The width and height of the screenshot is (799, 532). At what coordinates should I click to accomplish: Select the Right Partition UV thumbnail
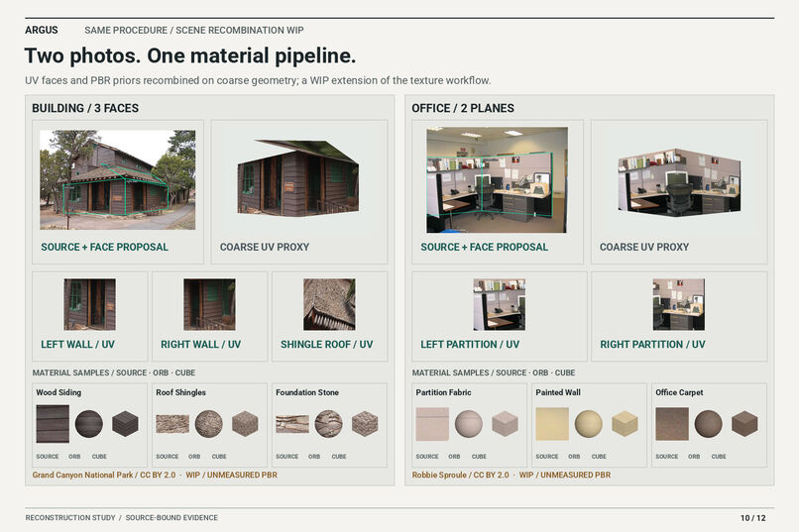(679, 304)
